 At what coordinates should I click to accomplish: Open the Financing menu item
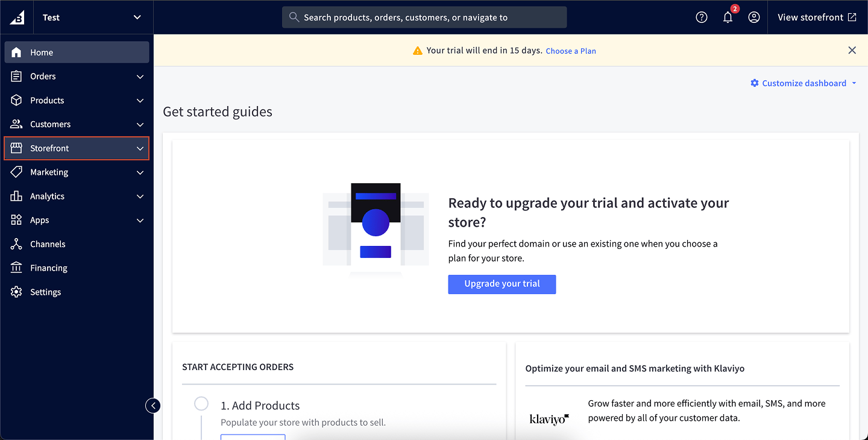coord(77,268)
